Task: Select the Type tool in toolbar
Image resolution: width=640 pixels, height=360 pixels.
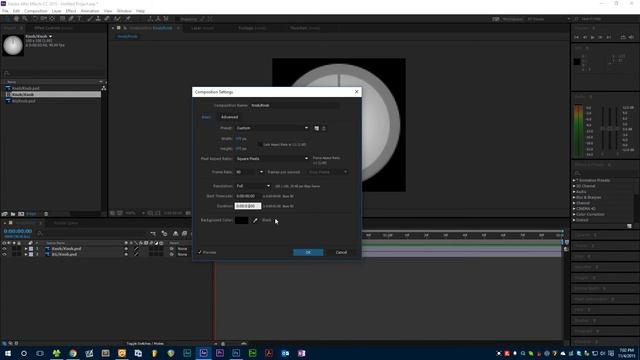Action: coord(80,19)
